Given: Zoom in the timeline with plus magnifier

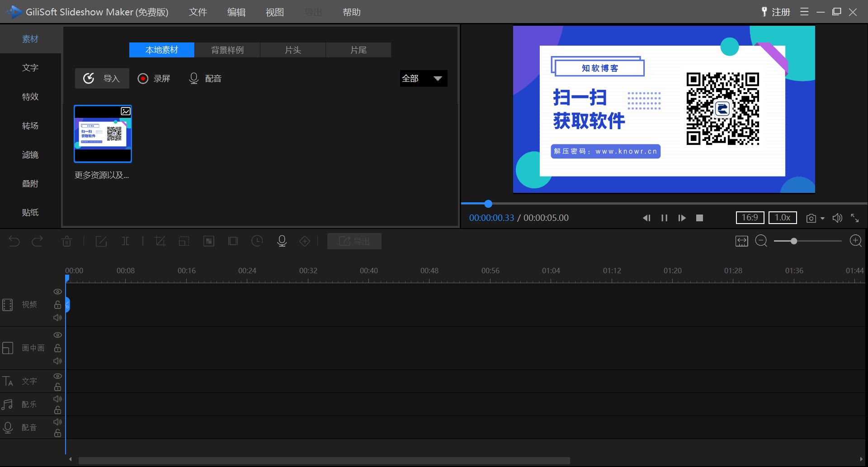Looking at the screenshot, I should pyautogui.click(x=856, y=241).
